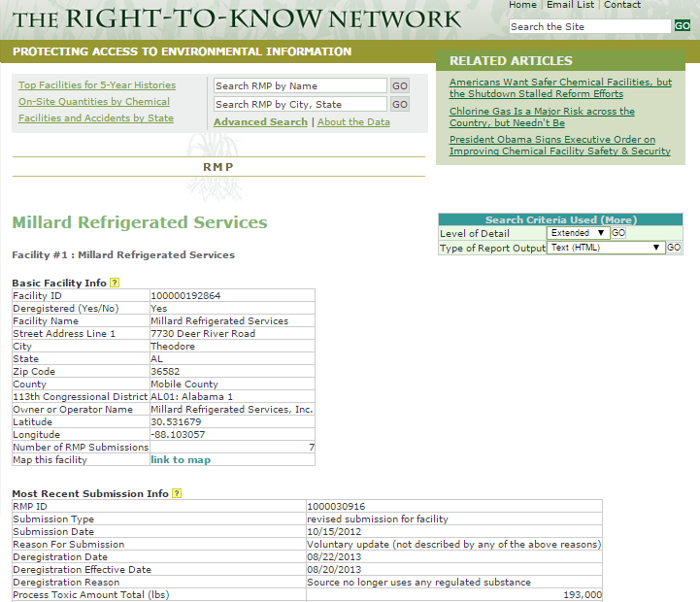700x602 pixels.
Task: Select city value Theodore
Action: coord(173,346)
